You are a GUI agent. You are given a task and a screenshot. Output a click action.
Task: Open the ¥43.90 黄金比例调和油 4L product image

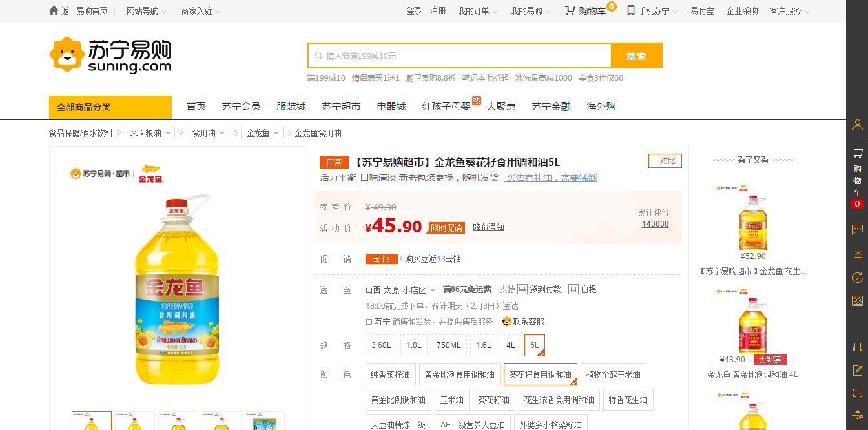point(753,321)
